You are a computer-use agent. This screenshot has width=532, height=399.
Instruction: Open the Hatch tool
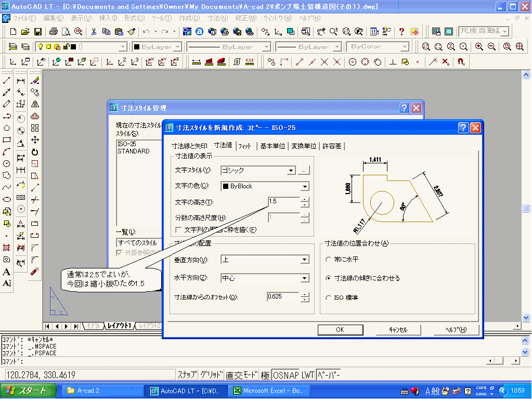[6, 248]
